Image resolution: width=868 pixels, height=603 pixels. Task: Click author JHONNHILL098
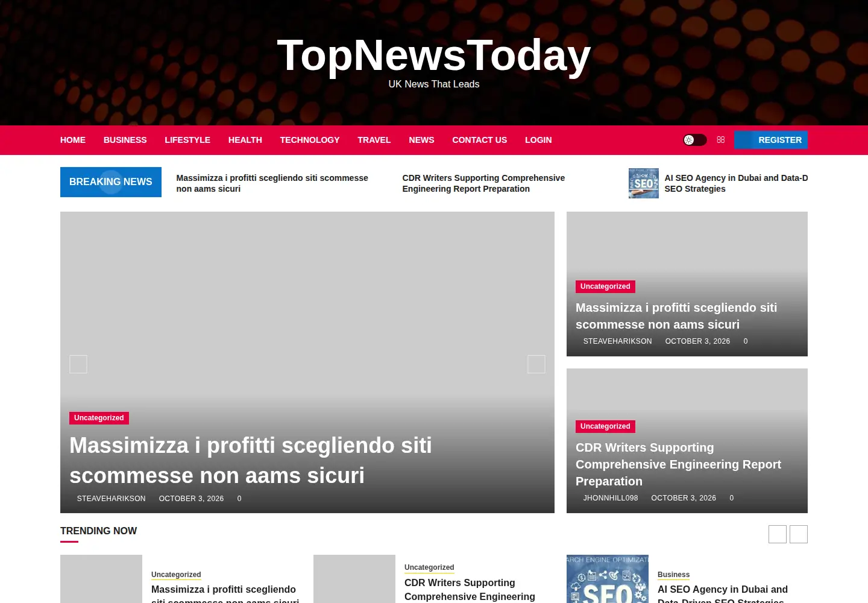point(611,498)
